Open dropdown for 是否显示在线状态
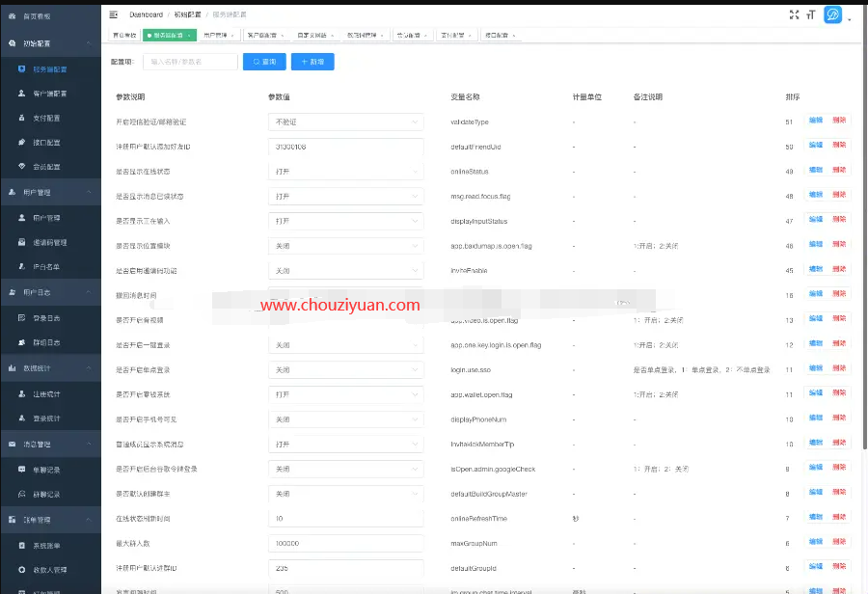This screenshot has height=594, width=868. tap(345, 172)
